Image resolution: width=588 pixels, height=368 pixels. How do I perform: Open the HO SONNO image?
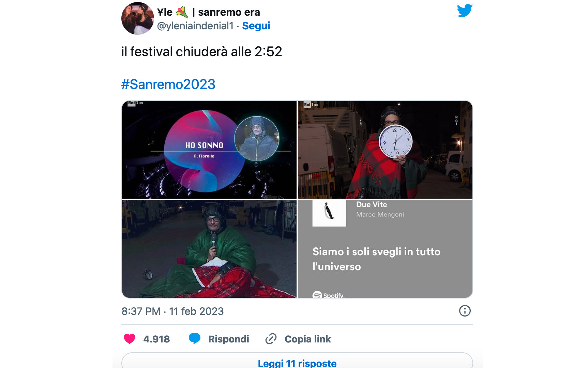209,150
